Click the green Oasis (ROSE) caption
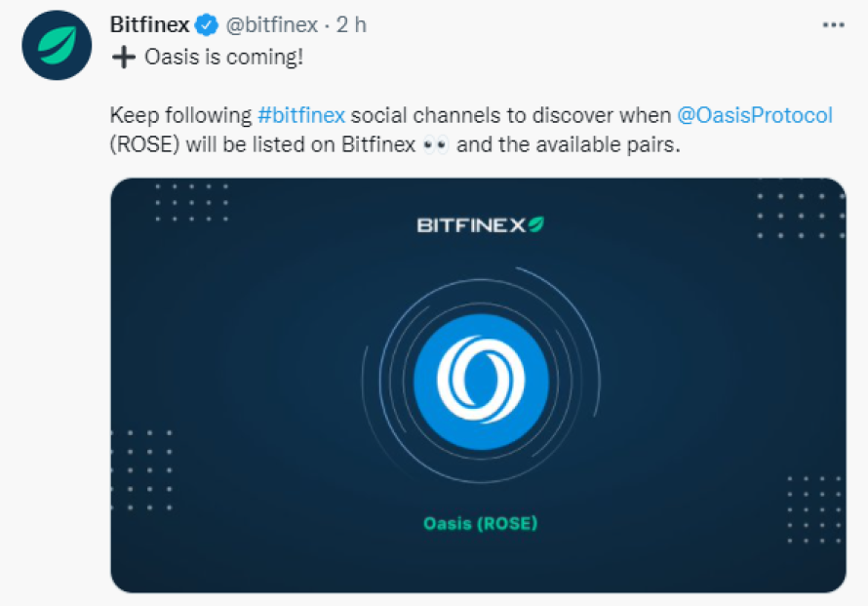Viewport: 868px width, 606px height. pyautogui.click(x=481, y=523)
